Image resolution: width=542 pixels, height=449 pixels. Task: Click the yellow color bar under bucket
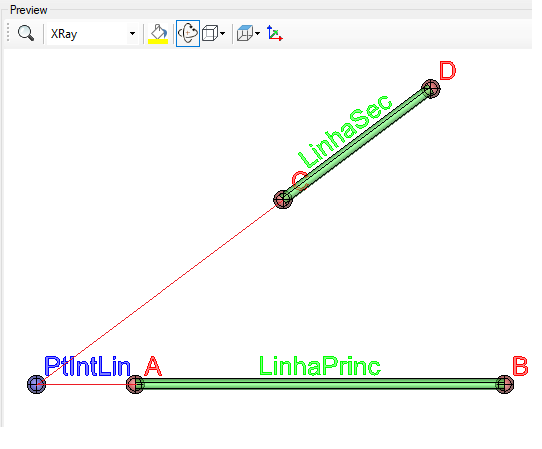tap(158, 41)
